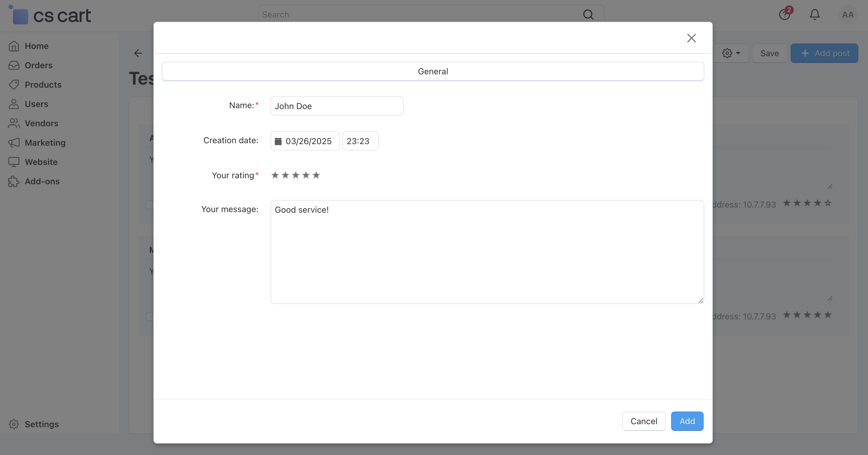Close the add post dialog
The width and height of the screenshot is (868, 455).
(x=691, y=38)
